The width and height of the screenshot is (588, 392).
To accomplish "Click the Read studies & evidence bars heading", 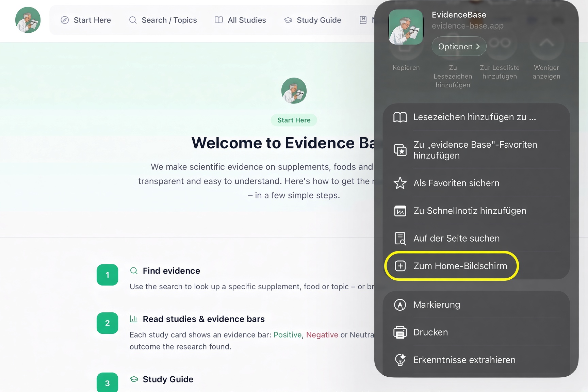I will (204, 319).
